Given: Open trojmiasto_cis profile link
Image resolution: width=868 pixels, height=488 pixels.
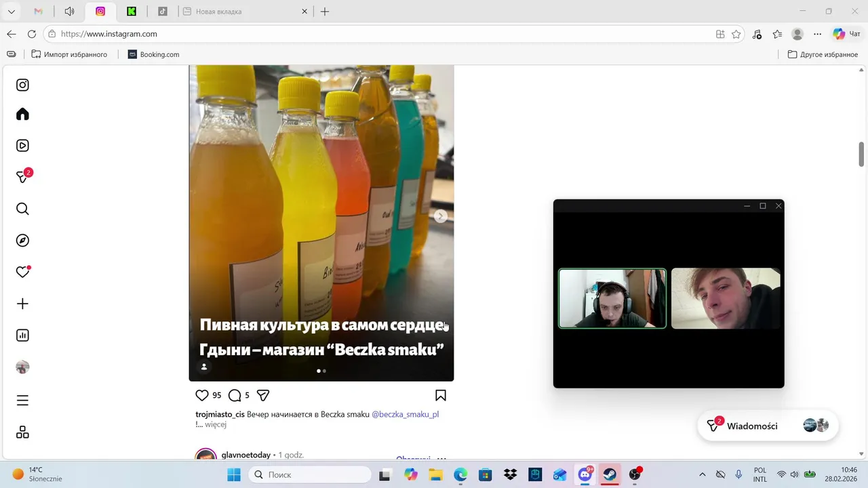Looking at the screenshot, I should pyautogui.click(x=220, y=414).
